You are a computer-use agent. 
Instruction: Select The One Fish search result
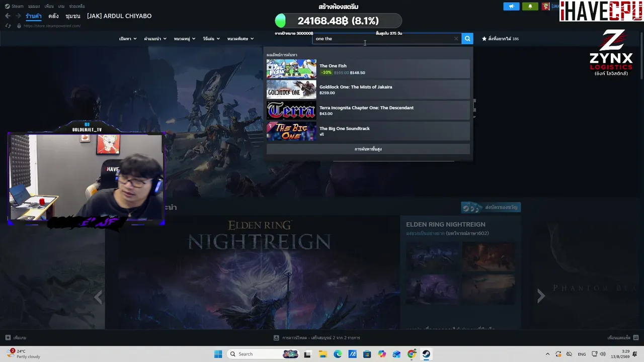click(x=368, y=69)
